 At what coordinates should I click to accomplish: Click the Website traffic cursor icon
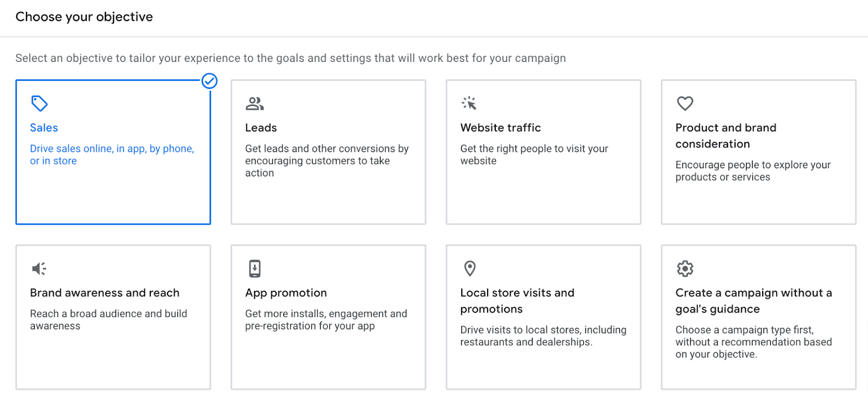(469, 103)
